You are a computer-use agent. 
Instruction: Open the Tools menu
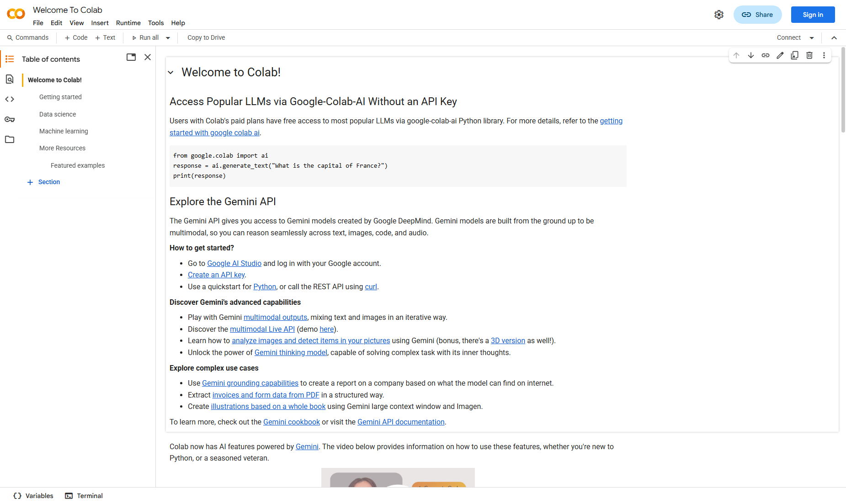point(156,23)
